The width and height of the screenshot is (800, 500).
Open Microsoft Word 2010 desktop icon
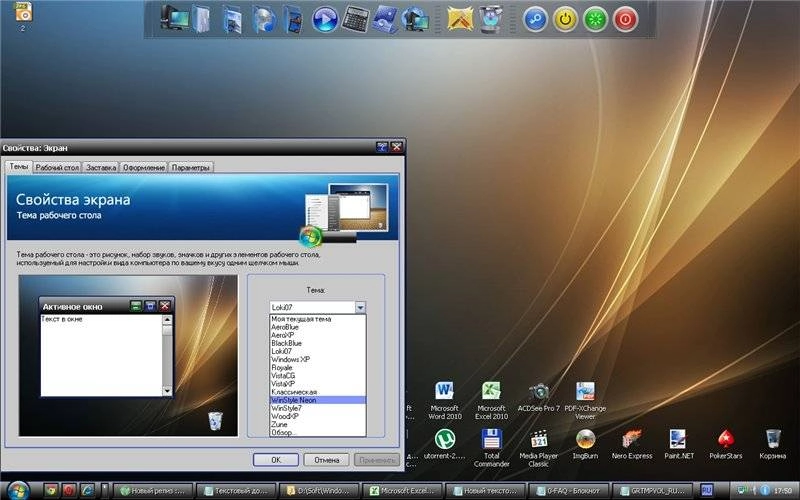(444, 401)
